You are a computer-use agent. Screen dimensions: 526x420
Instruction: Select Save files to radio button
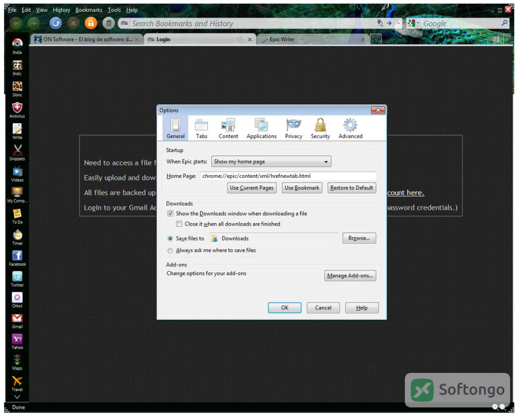click(170, 239)
